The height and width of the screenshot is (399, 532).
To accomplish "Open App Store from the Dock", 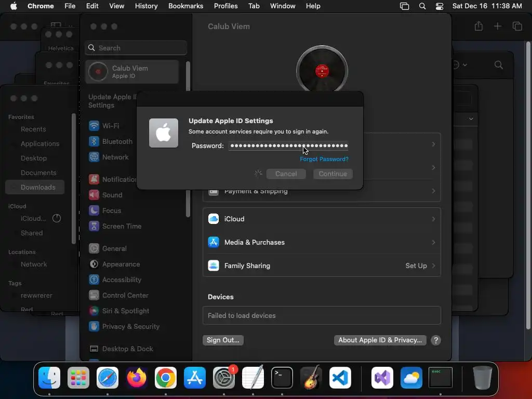I will pyautogui.click(x=195, y=378).
